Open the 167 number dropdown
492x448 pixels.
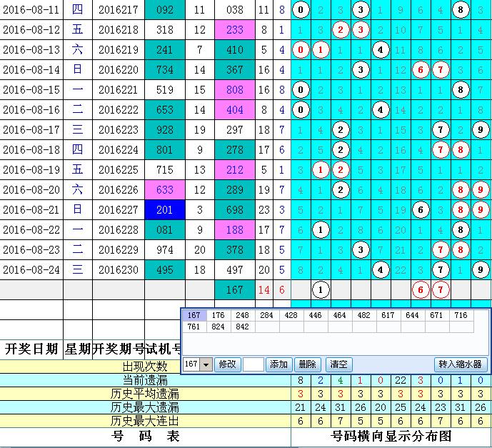pyautogui.click(x=206, y=364)
